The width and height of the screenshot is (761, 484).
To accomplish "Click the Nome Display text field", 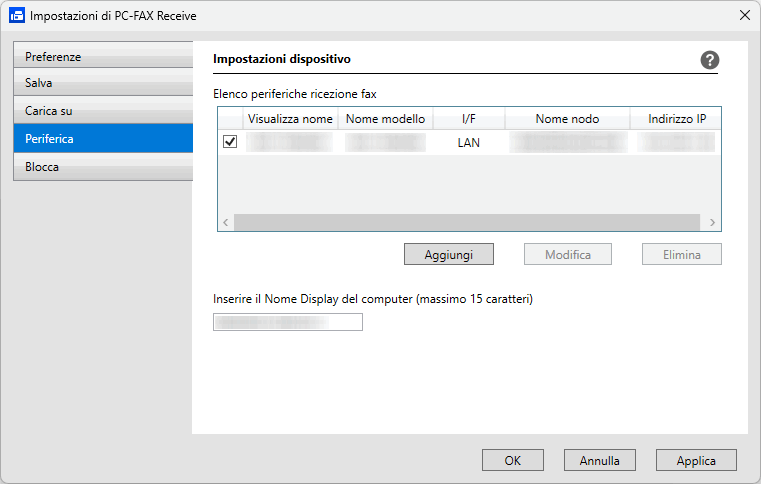I will (x=288, y=322).
